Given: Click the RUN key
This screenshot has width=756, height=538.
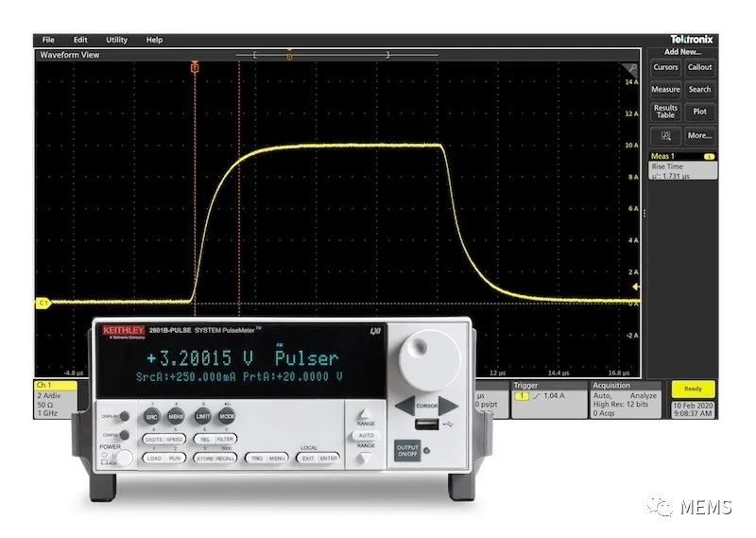Looking at the screenshot, I should coord(175,458).
